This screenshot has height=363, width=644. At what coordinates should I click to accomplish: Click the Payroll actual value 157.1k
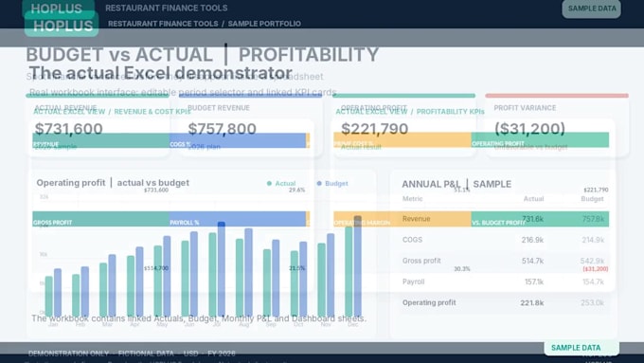534,281
